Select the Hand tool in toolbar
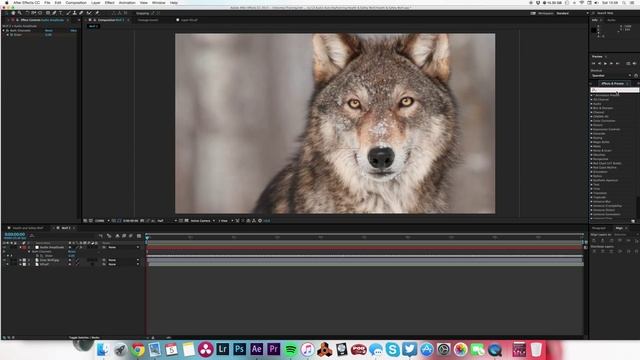This screenshot has height=360, width=640. click(x=13, y=13)
